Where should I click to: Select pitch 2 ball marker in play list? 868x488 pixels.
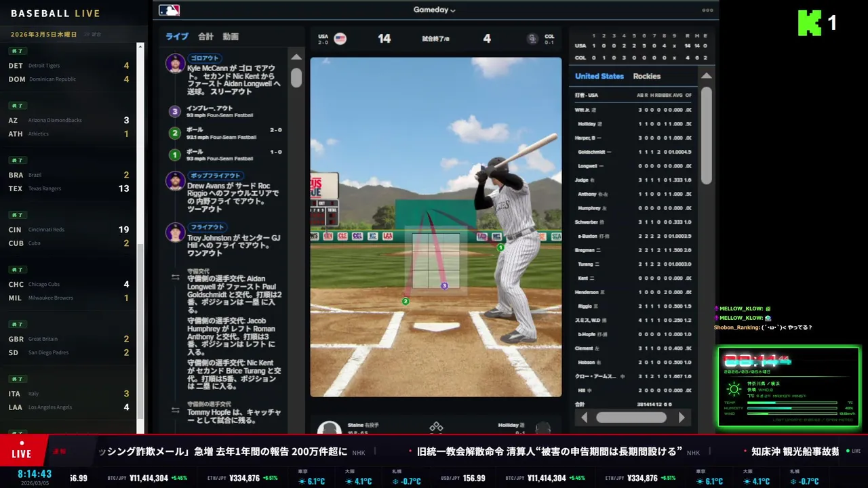(x=174, y=133)
